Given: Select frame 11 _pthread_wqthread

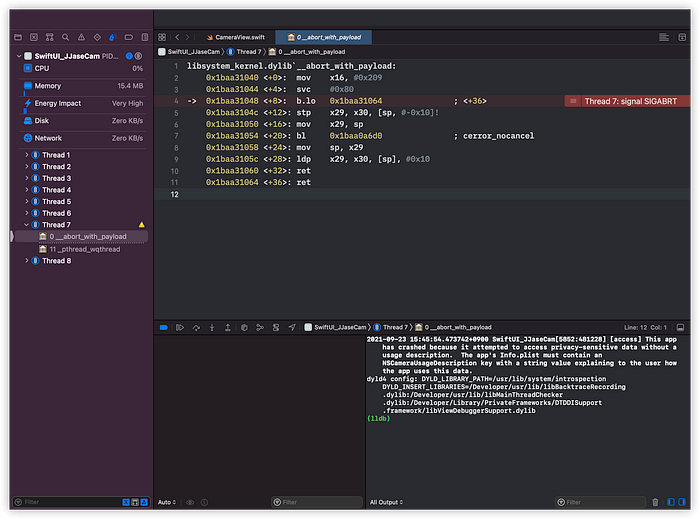Looking at the screenshot, I should [80, 249].
